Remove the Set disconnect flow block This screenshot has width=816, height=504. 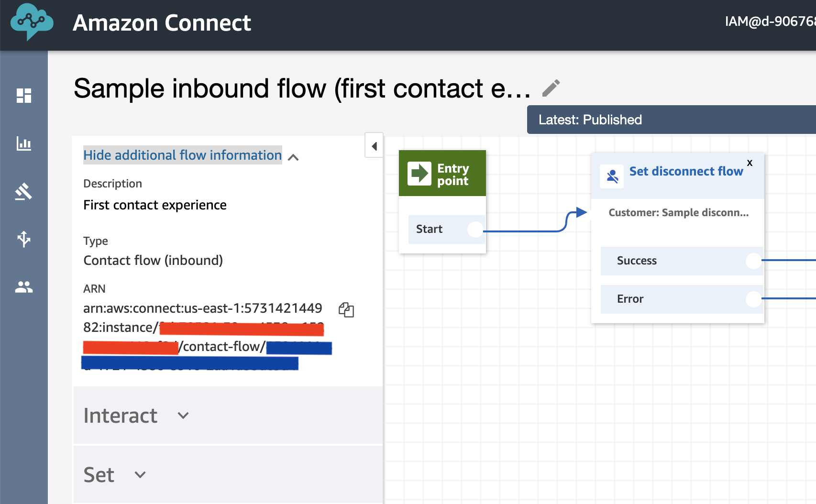point(750,163)
